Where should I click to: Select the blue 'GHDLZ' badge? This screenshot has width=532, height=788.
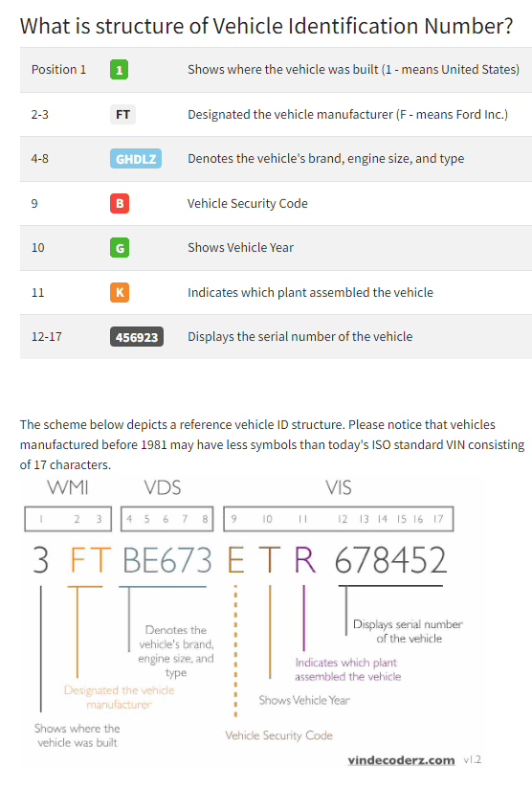pos(136,159)
